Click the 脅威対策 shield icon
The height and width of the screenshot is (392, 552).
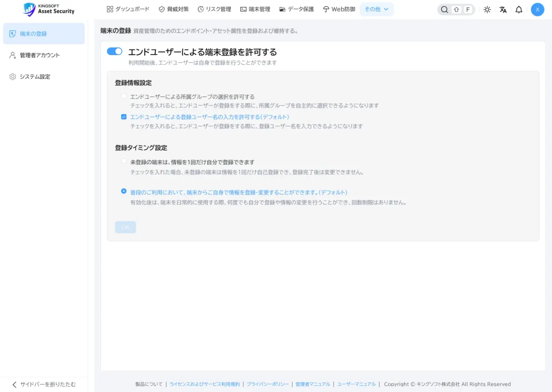(162, 9)
